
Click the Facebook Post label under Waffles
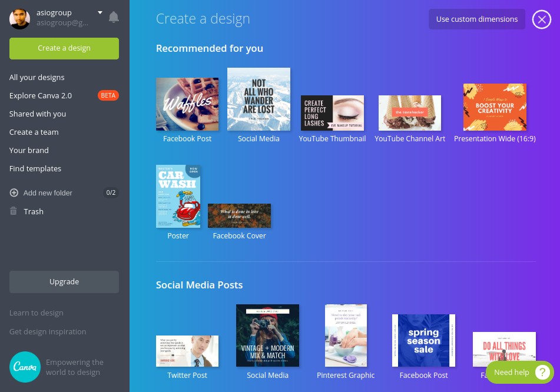(187, 138)
